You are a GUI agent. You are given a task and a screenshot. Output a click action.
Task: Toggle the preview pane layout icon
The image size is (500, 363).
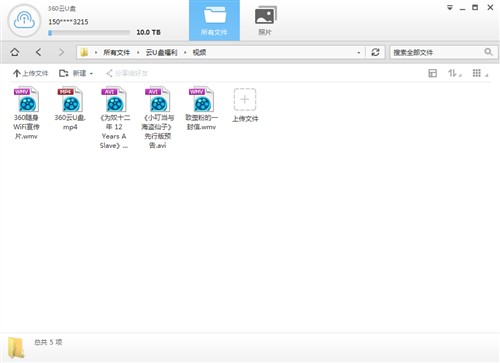click(432, 73)
